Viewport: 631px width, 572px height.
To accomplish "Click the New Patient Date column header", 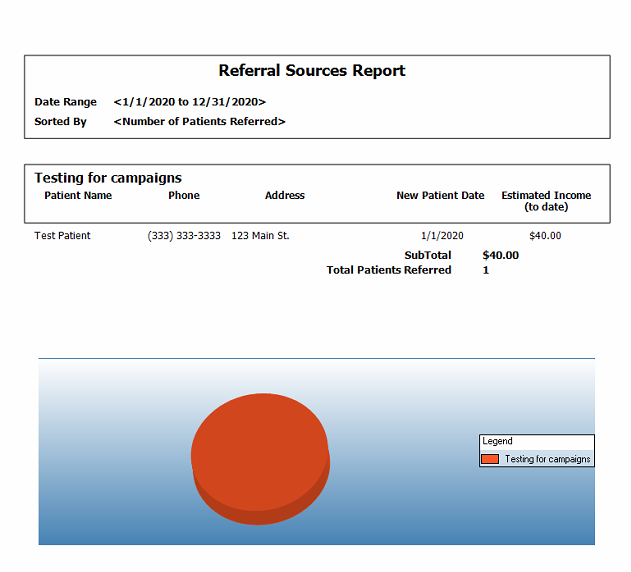I will (x=440, y=196).
